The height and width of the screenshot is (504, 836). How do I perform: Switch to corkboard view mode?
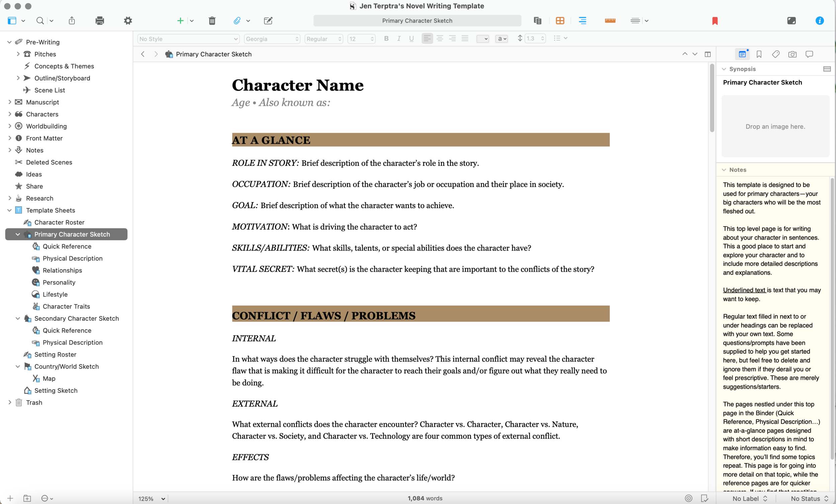click(x=560, y=21)
